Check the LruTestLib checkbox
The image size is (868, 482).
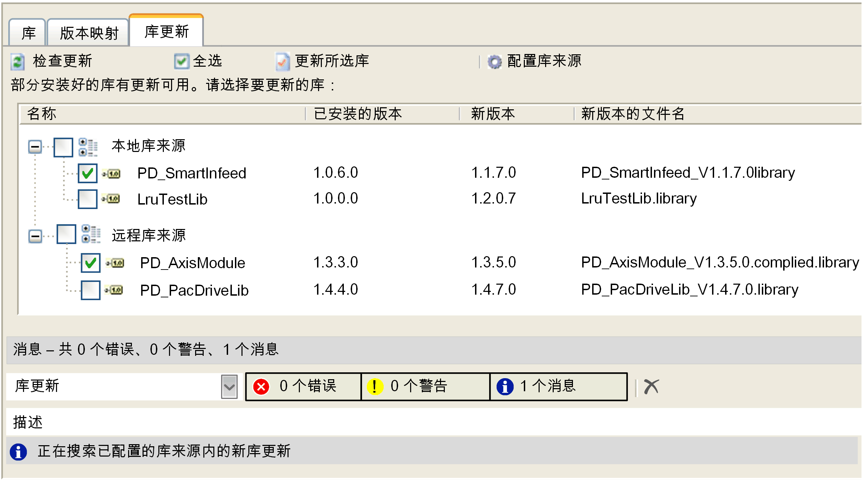tap(88, 199)
